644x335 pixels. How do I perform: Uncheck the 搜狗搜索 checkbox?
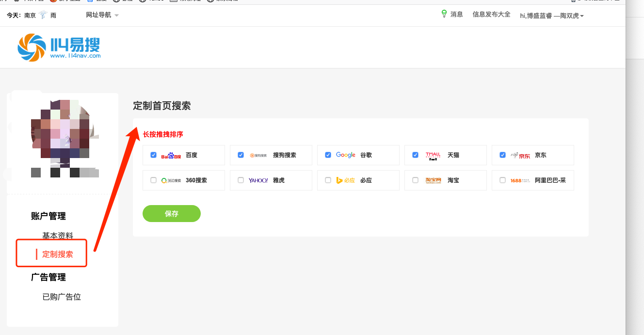point(241,155)
